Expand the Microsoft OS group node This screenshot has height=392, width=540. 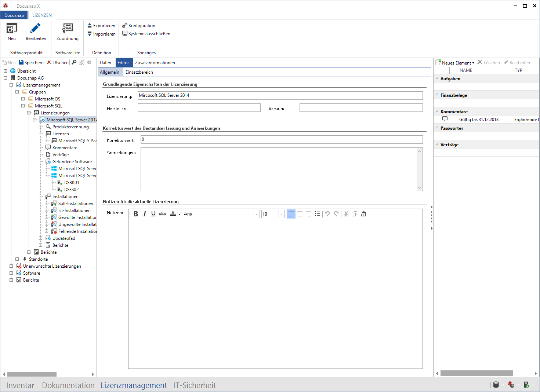click(23, 99)
